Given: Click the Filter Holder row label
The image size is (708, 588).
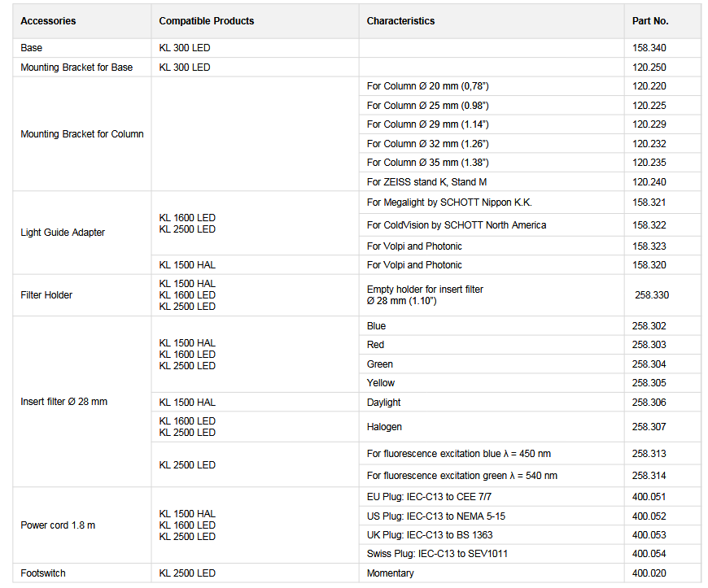Looking at the screenshot, I should (46, 295).
